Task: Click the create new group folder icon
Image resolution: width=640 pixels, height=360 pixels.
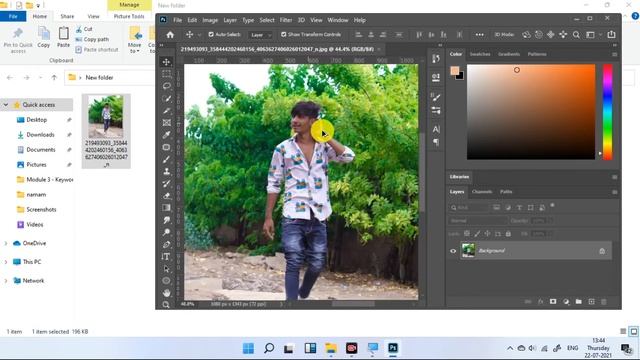Action: [578, 302]
